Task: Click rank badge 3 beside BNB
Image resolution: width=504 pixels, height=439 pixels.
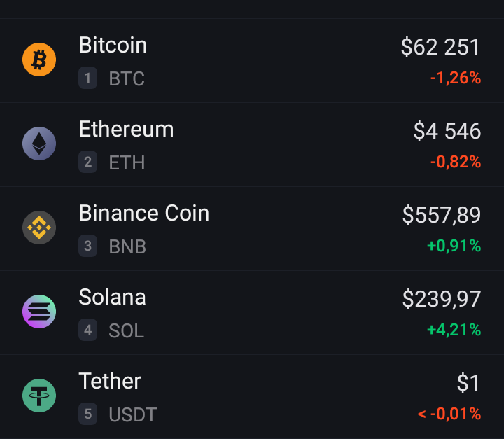Action: pyautogui.click(x=87, y=246)
